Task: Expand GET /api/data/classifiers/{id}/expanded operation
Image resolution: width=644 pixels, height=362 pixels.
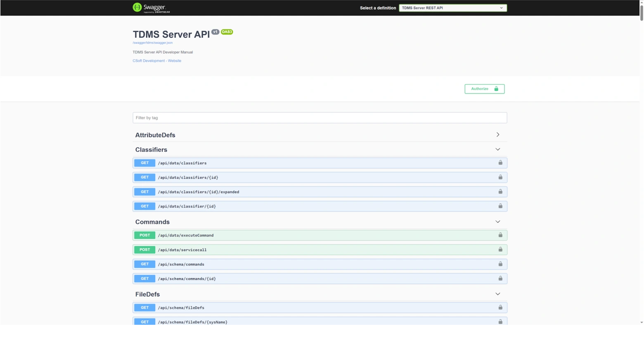Action: [x=320, y=192]
